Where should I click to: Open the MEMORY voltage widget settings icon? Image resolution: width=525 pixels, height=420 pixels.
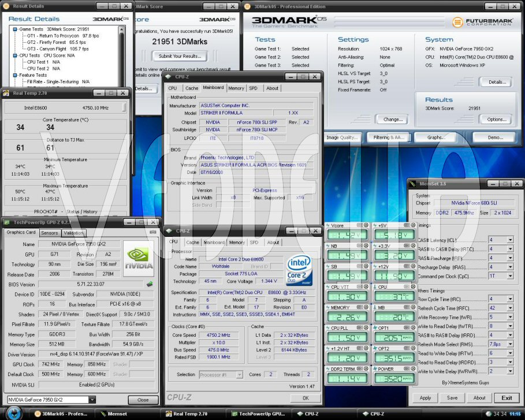tap(360, 307)
